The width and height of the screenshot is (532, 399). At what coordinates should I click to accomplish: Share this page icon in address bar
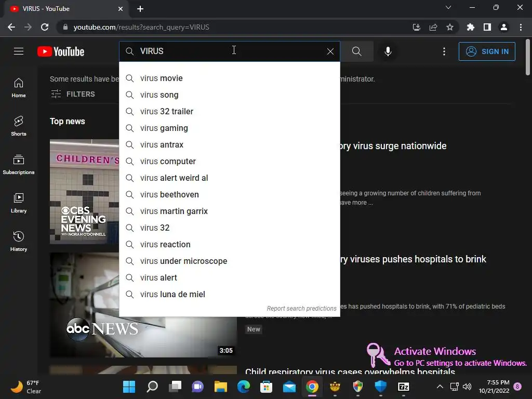tap(433, 27)
